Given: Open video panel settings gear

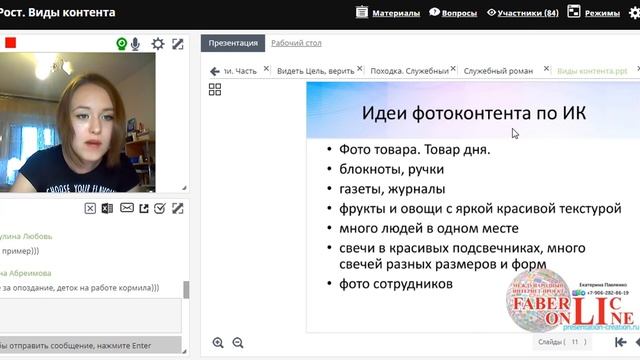Looking at the screenshot, I should tap(158, 44).
